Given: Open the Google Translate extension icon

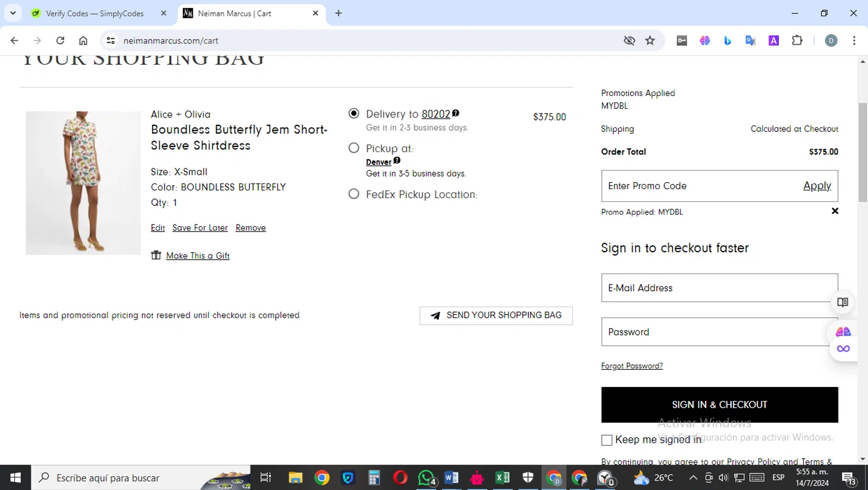Looking at the screenshot, I should [751, 40].
